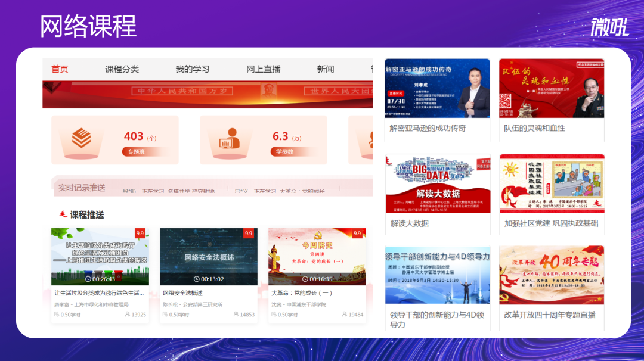Open the 今周讲史 course thumbnail
The image size is (644, 361).
point(317,257)
